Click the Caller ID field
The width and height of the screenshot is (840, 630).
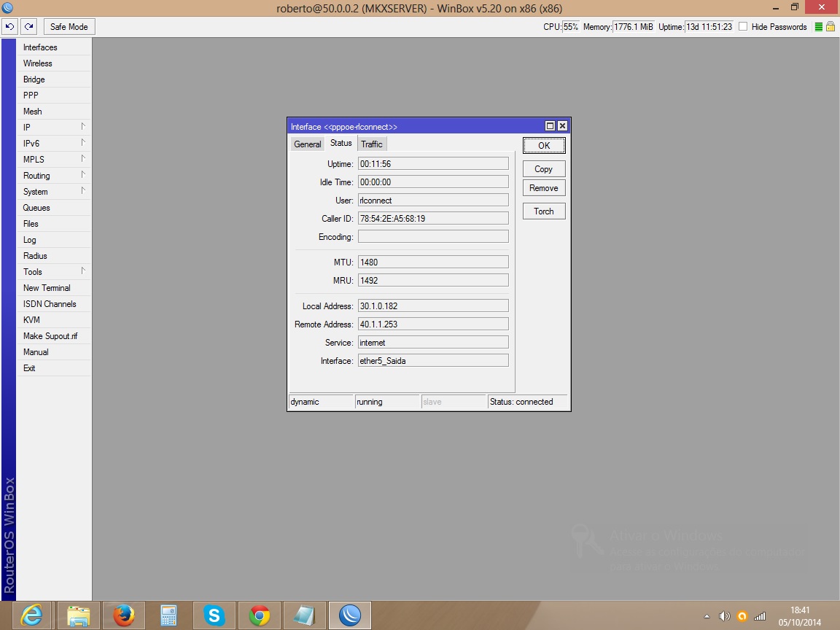433,219
